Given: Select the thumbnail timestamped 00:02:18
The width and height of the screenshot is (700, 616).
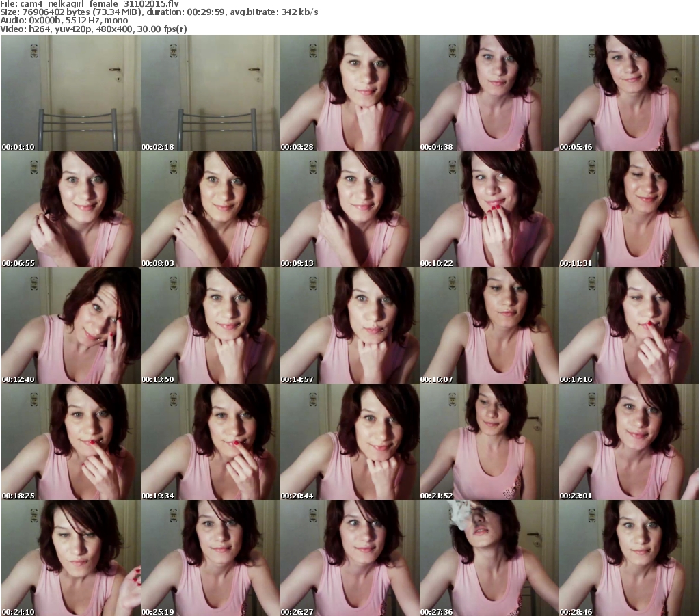Looking at the screenshot, I should pyautogui.click(x=211, y=93).
